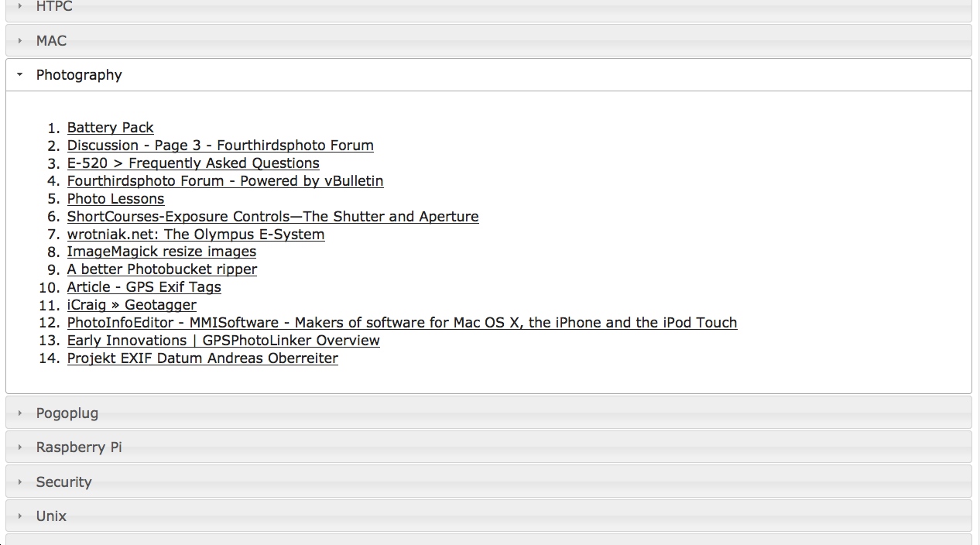Open A better Photobucket ripper
This screenshot has height=545, width=980.
[162, 269]
